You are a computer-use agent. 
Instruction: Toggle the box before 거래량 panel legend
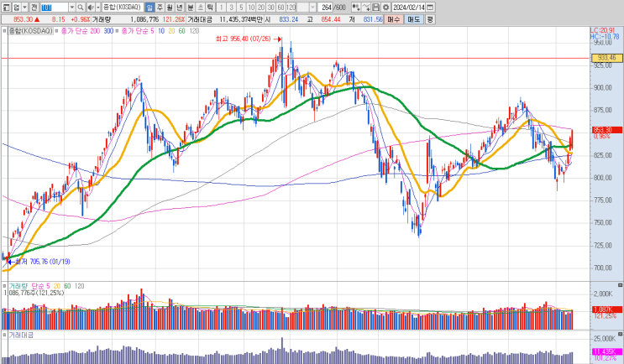click(4, 286)
